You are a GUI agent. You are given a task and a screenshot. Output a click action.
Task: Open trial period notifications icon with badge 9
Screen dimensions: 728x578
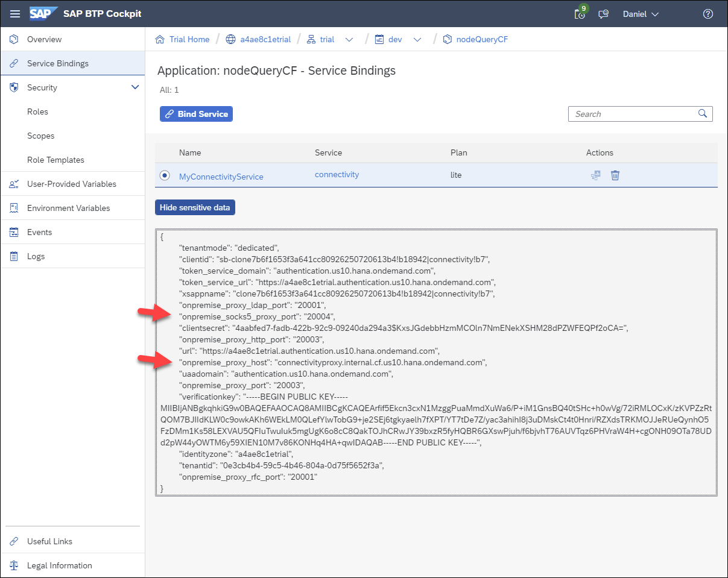pos(580,13)
